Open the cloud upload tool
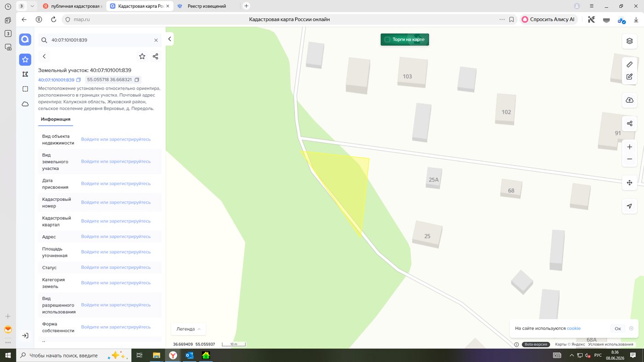 [629, 100]
